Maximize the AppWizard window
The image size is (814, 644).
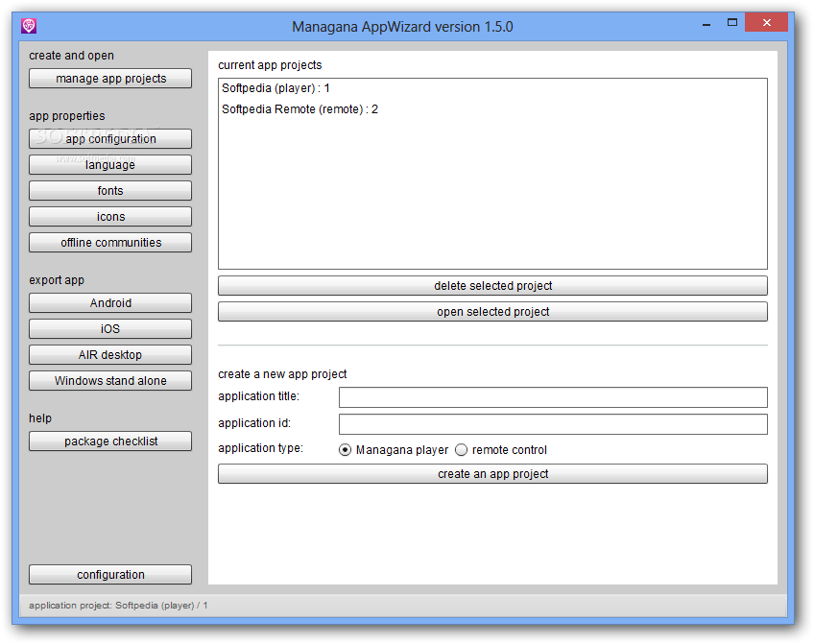[732, 22]
